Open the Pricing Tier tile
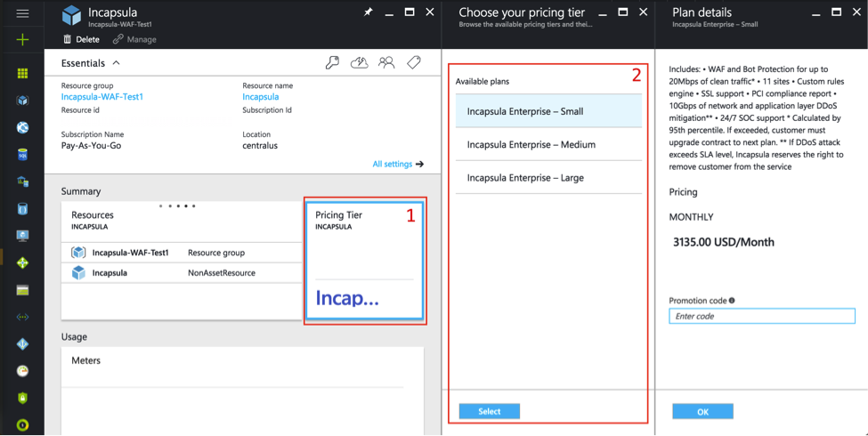 [x=364, y=261]
